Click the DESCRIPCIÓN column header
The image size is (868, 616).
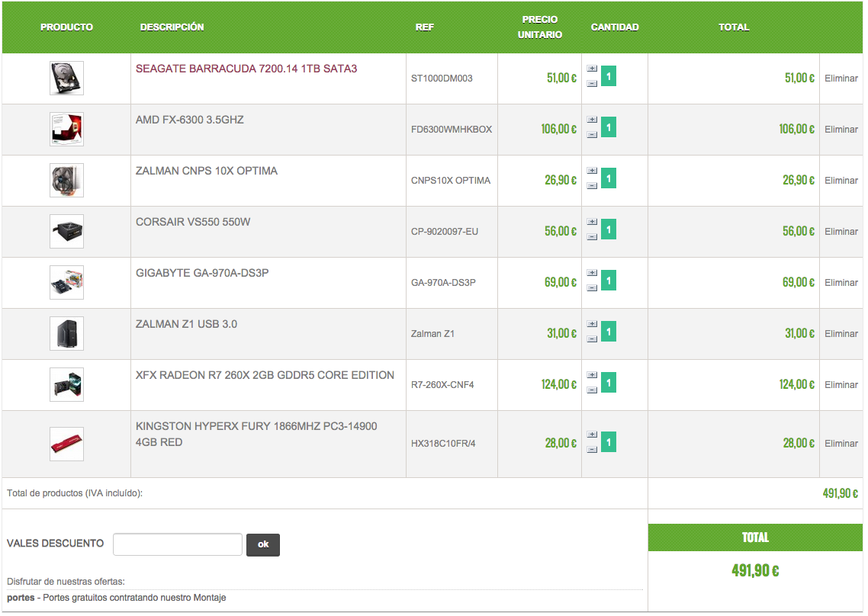(172, 27)
